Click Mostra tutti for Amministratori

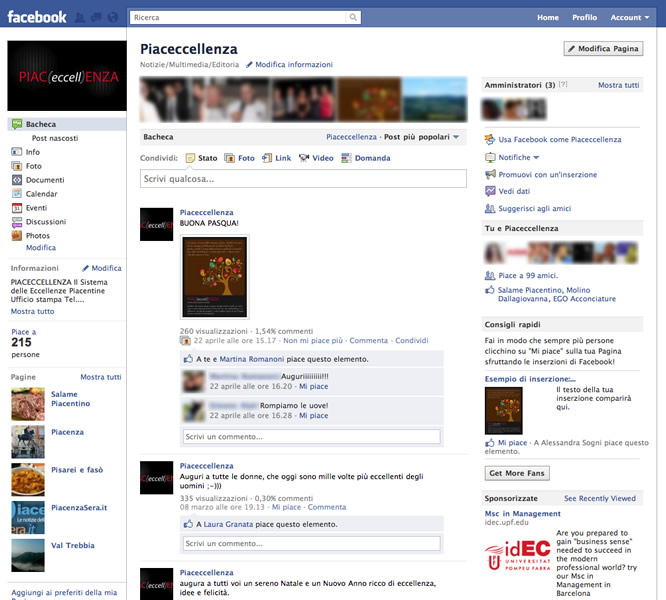[x=618, y=85]
